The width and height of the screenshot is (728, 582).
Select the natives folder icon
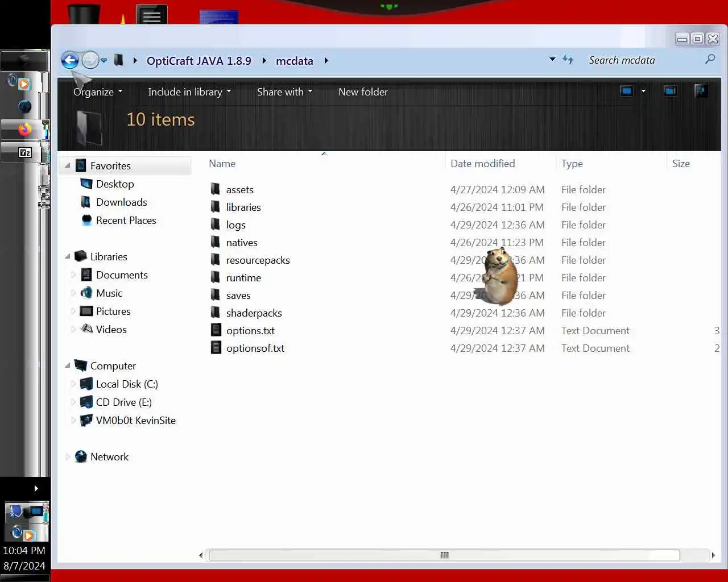click(216, 242)
